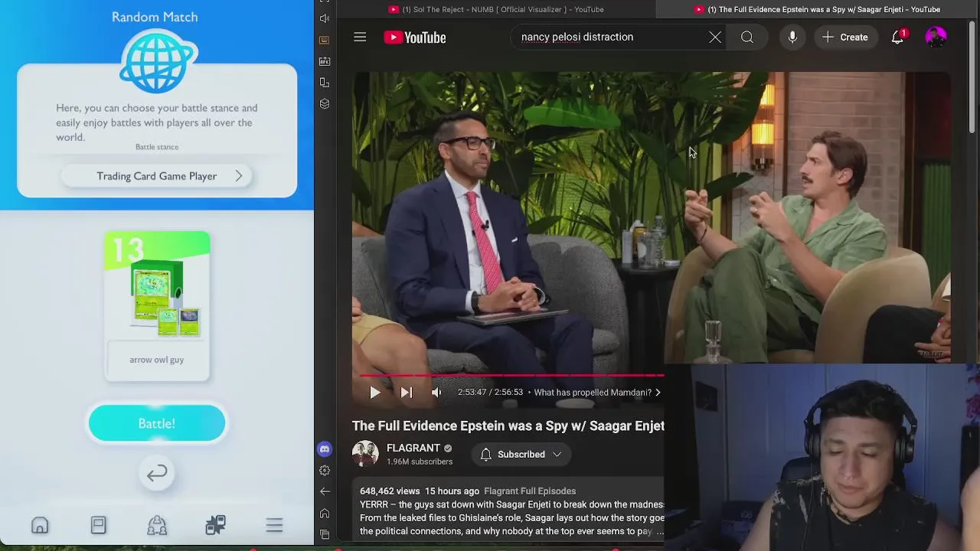
Task: Open Discord from the emulator sidebar
Action: 325,449
